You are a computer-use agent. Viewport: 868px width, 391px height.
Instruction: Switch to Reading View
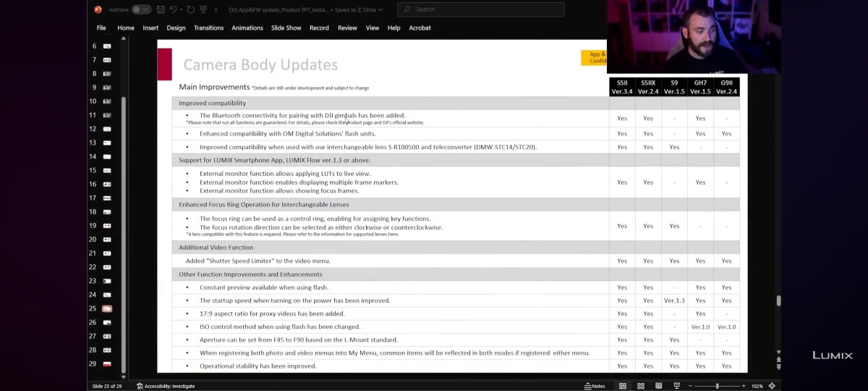click(x=658, y=386)
